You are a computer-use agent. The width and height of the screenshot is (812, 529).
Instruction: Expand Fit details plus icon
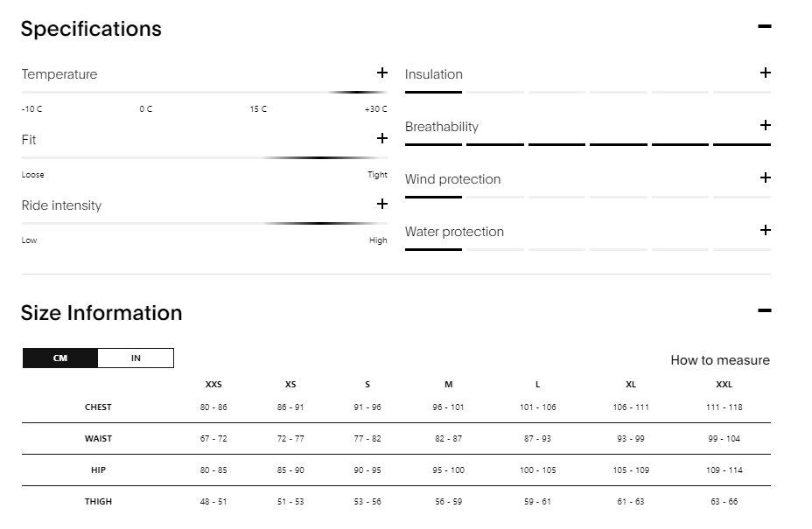pos(381,138)
